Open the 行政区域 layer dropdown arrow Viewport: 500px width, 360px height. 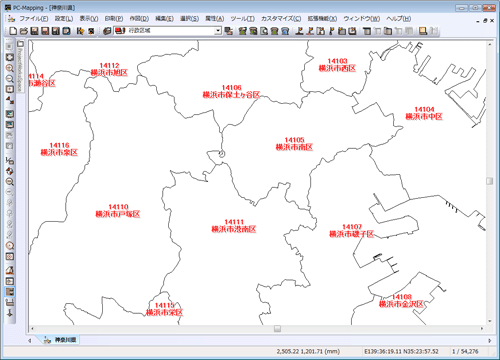218,31
